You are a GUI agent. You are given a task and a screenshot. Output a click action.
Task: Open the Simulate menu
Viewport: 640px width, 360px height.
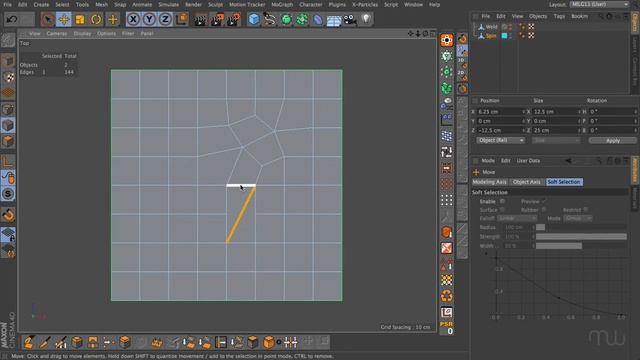(x=169, y=4)
